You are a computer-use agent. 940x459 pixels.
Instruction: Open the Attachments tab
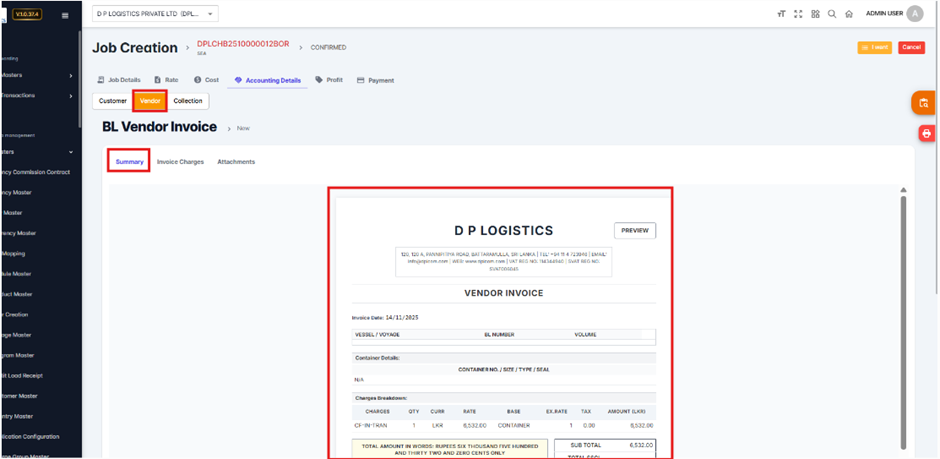pyautogui.click(x=236, y=161)
